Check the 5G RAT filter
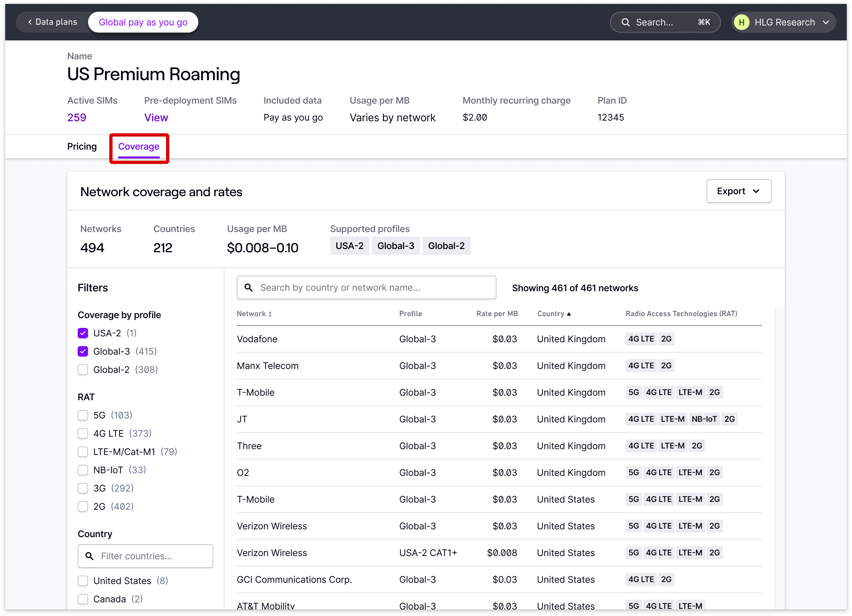 point(83,415)
